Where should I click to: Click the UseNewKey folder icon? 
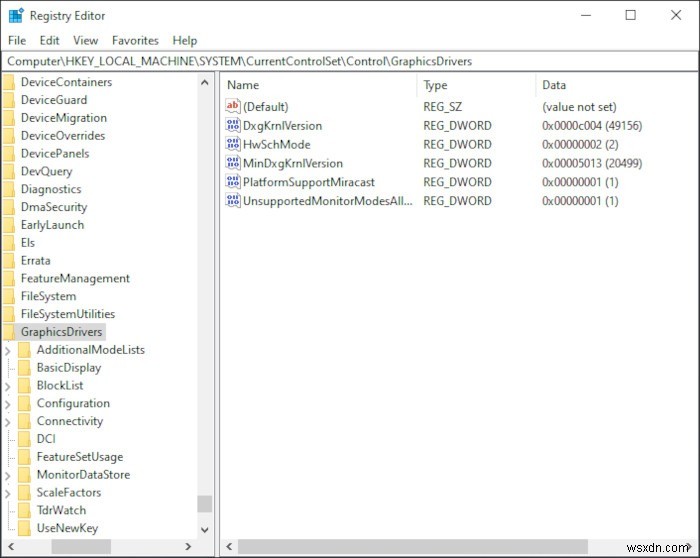25,528
